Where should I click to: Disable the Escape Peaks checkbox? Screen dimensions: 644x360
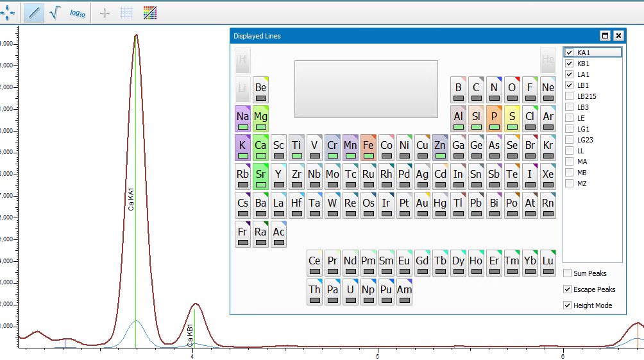click(567, 289)
